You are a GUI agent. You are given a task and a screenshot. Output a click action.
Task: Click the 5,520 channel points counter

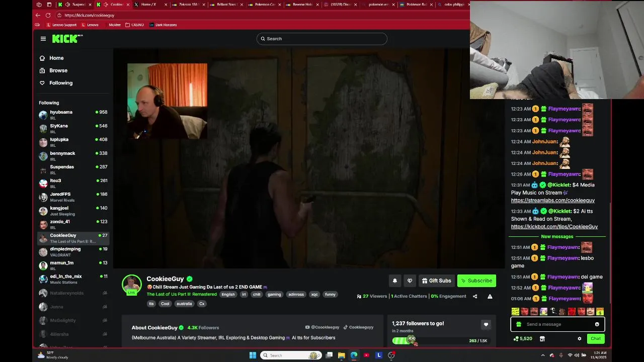click(x=522, y=339)
